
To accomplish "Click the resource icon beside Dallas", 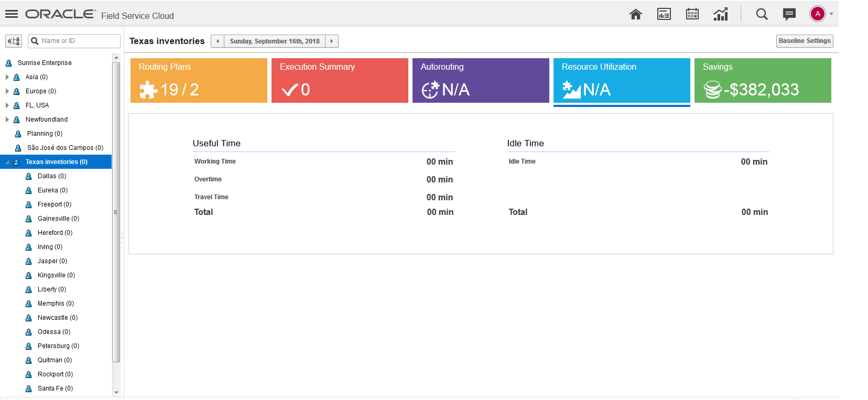I will (x=29, y=176).
